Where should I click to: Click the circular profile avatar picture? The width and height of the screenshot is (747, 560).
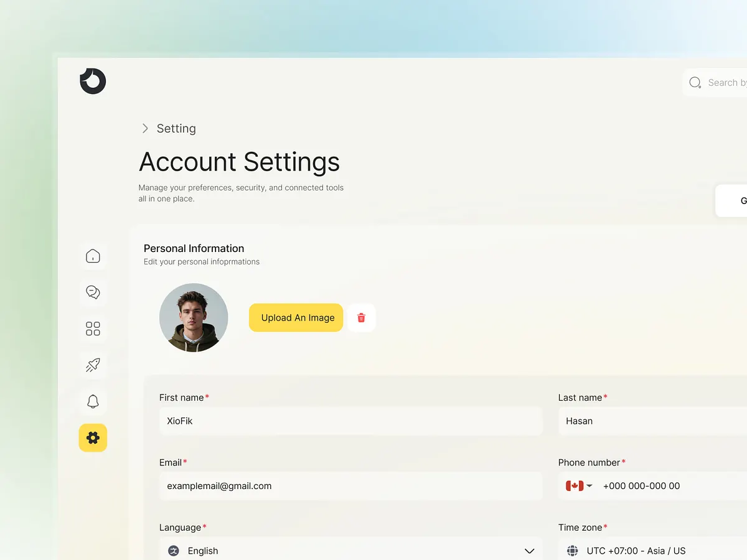pyautogui.click(x=193, y=317)
